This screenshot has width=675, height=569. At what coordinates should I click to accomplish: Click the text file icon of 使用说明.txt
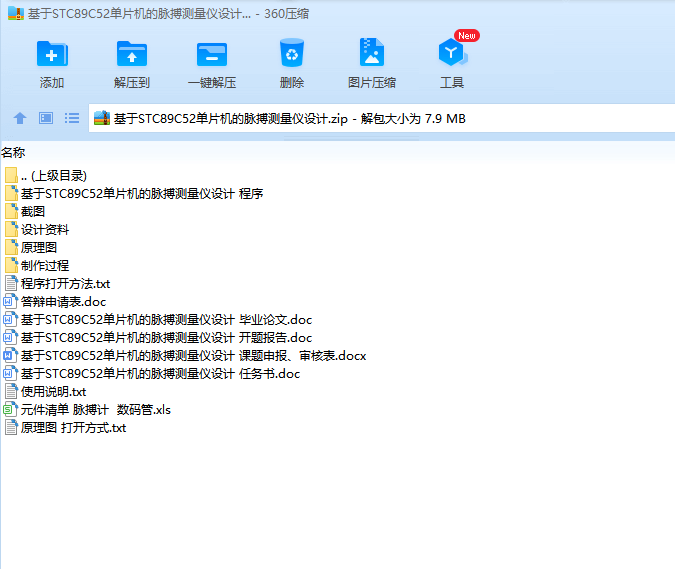tap(11, 392)
